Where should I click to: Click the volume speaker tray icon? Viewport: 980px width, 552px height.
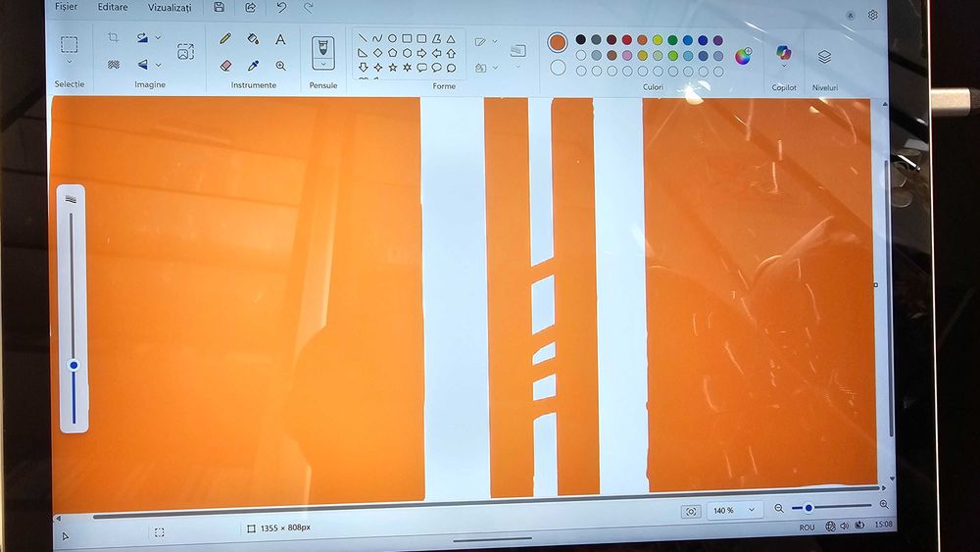845,527
